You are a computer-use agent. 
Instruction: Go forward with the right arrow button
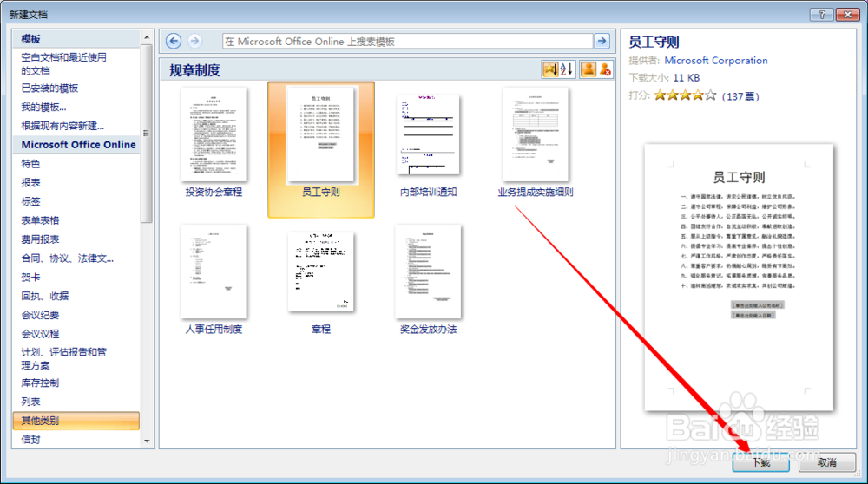pyautogui.click(x=194, y=41)
